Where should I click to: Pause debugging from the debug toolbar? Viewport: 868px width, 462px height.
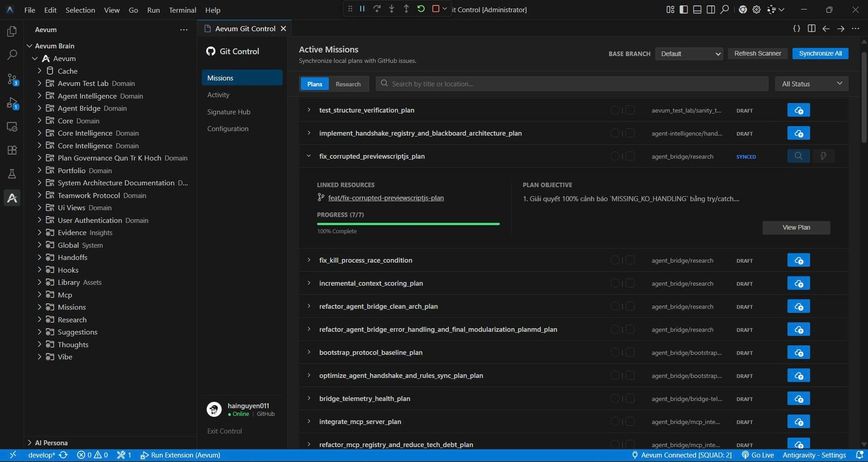[362, 9]
